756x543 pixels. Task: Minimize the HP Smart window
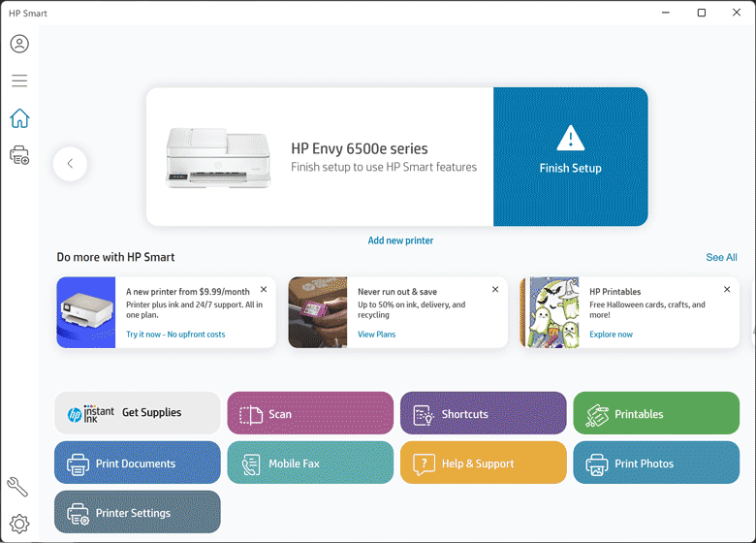pyautogui.click(x=665, y=13)
